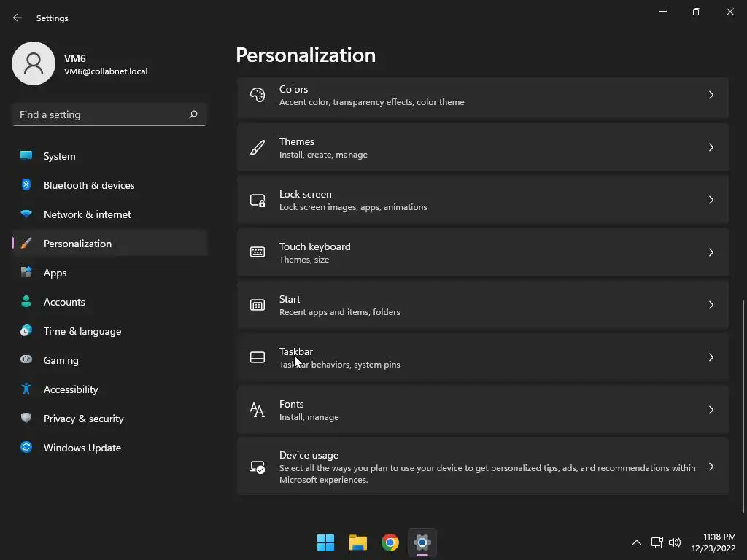This screenshot has height=560, width=747.
Task: Click the Lock screen icon
Action: pos(258,200)
